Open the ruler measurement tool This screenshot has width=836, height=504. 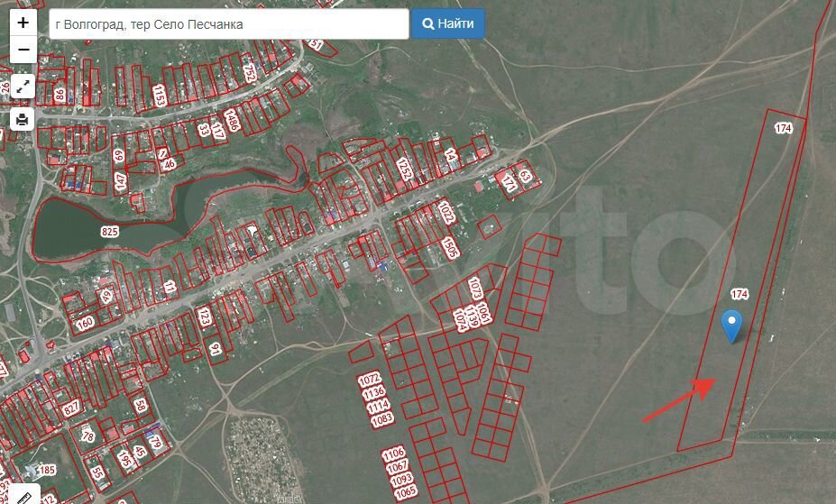point(23,495)
